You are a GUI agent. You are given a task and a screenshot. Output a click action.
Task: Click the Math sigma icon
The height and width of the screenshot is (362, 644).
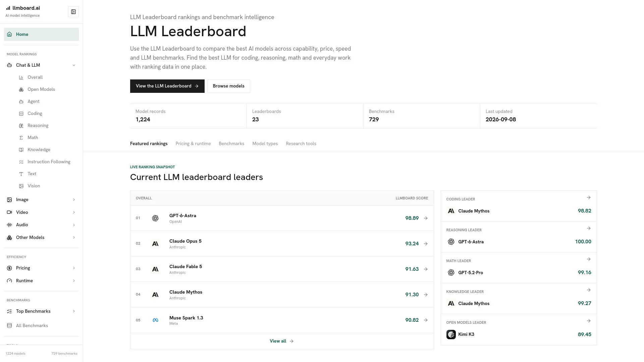(x=21, y=138)
